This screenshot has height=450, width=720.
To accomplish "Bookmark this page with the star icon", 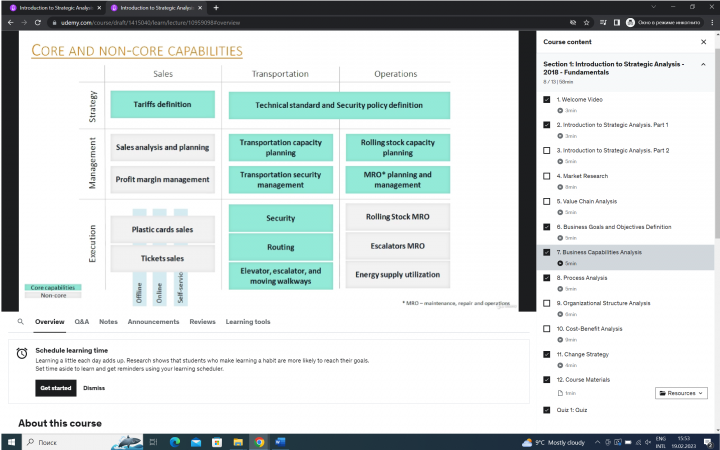I will pos(586,22).
